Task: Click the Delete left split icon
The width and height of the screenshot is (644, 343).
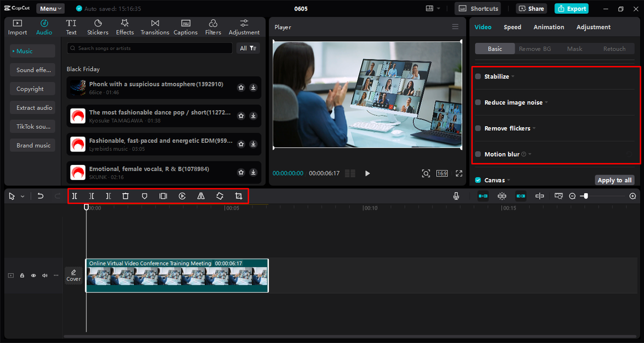Action: coord(92,196)
